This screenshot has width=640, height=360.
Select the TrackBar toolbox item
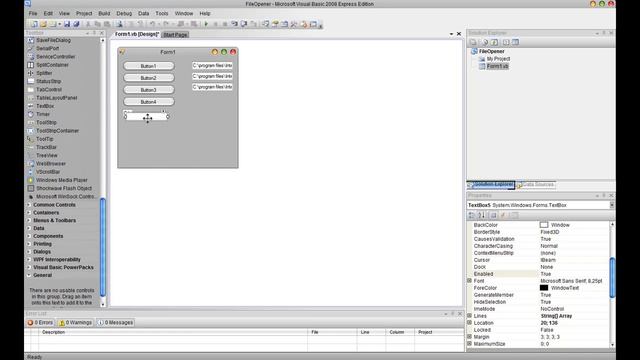(x=46, y=147)
